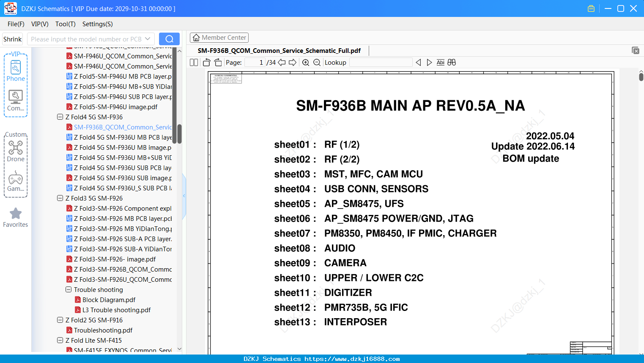Collapse the Z Fold4 5G SM-F936 node
This screenshot has height=363, width=644.
[x=60, y=117]
